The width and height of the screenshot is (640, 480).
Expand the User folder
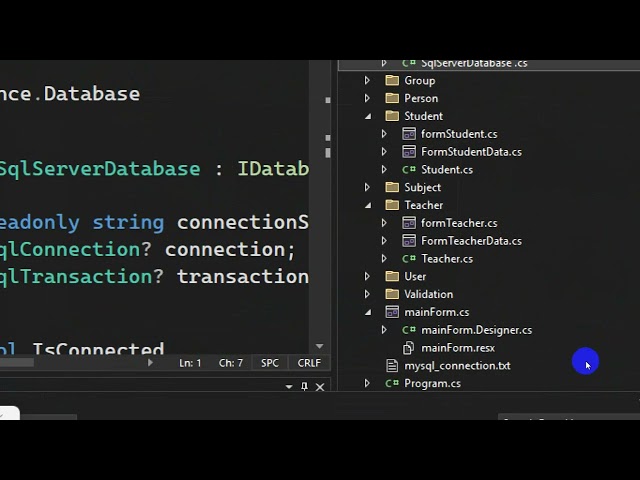[367, 276]
